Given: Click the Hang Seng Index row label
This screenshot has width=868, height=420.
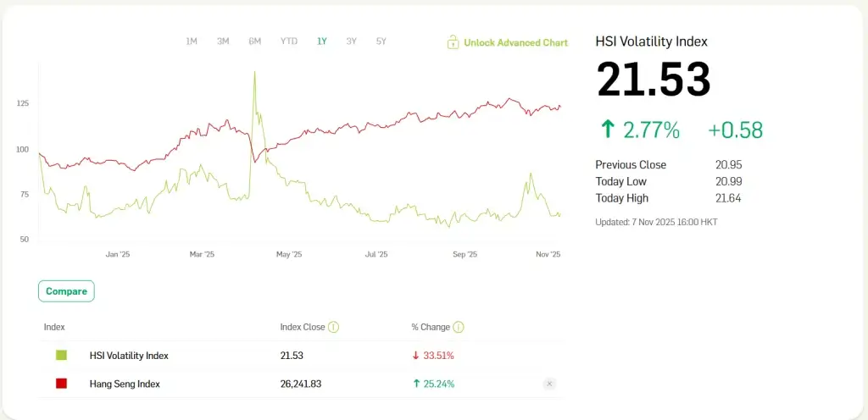Looking at the screenshot, I should [x=125, y=384].
